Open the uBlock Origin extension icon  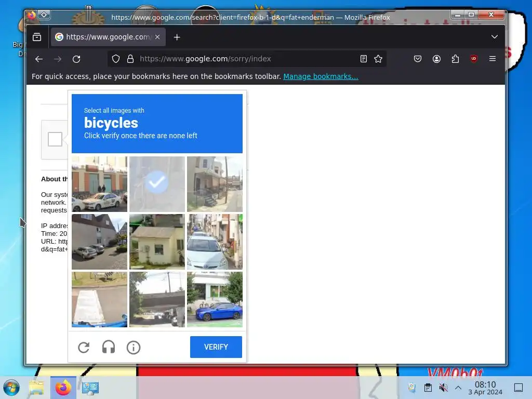click(x=474, y=59)
